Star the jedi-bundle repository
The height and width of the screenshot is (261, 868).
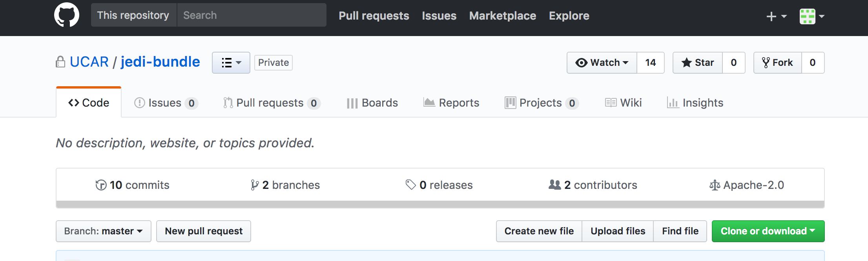[x=697, y=63]
